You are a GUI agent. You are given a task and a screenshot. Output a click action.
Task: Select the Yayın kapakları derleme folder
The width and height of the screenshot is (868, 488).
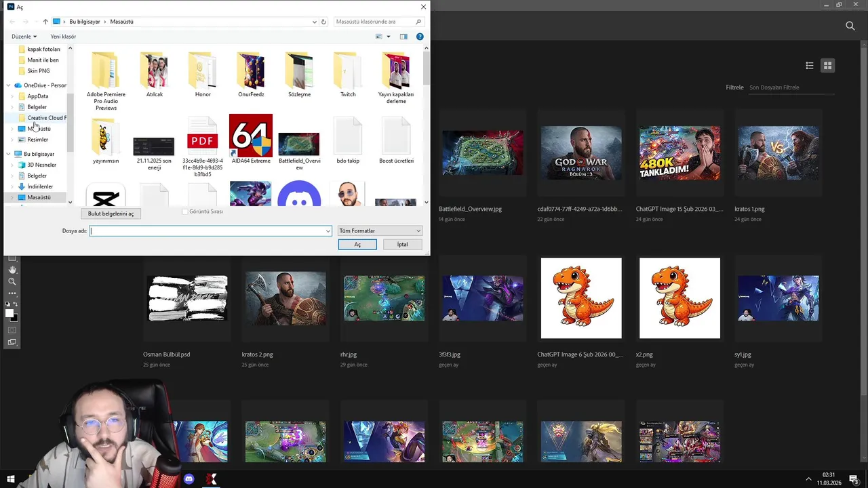(x=396, y=78)
